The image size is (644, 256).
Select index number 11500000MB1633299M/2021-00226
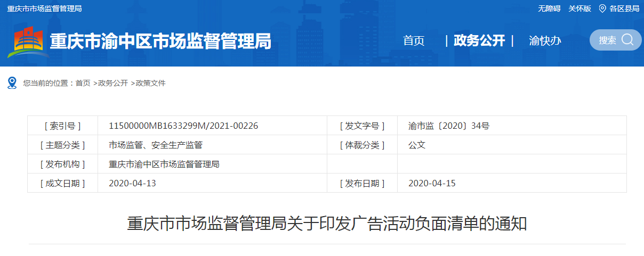click(x=183, y=126)
